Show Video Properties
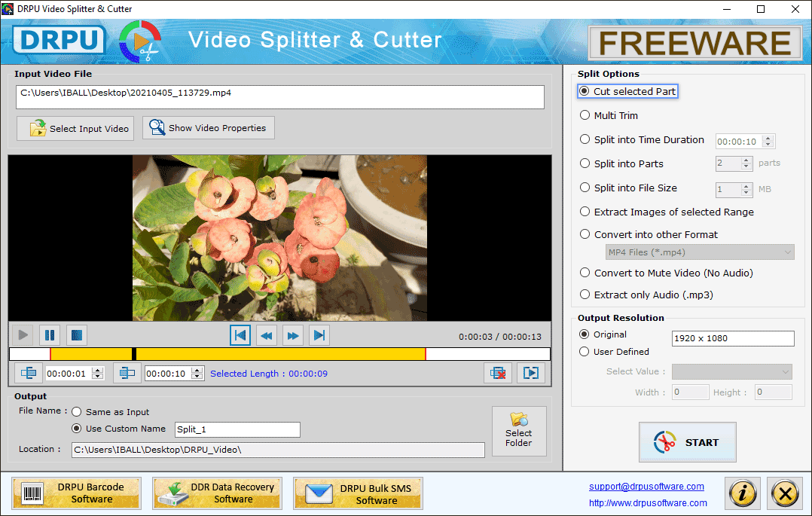Image resolution: width=812 pixels, height=516 pixels. click(x=209, y=127)
